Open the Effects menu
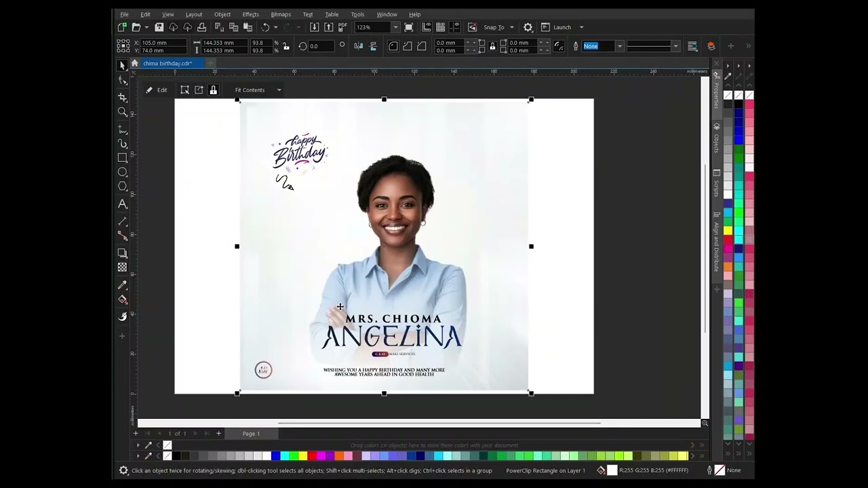This screenshot has height=488, width=868. tap(251, 14)
